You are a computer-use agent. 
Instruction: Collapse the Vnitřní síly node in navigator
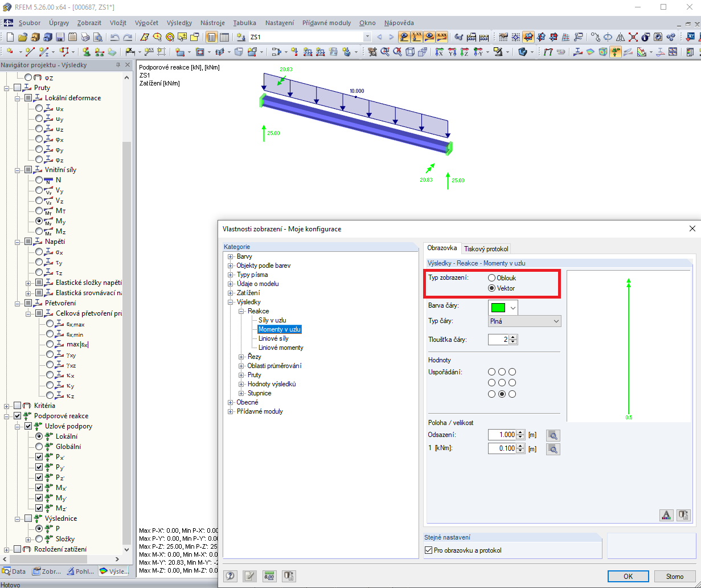(18, 170)
